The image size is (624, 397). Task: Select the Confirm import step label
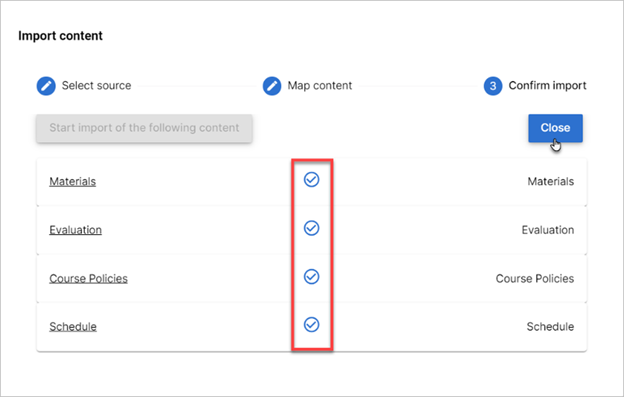pyautogui.click(x=548, y=86)
